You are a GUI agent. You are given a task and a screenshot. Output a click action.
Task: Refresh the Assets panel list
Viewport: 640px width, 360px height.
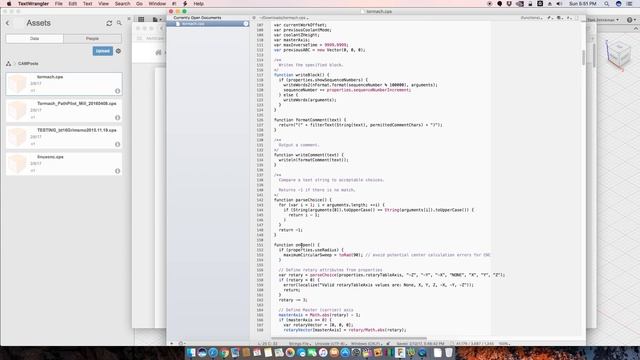(x=109, y=23)
